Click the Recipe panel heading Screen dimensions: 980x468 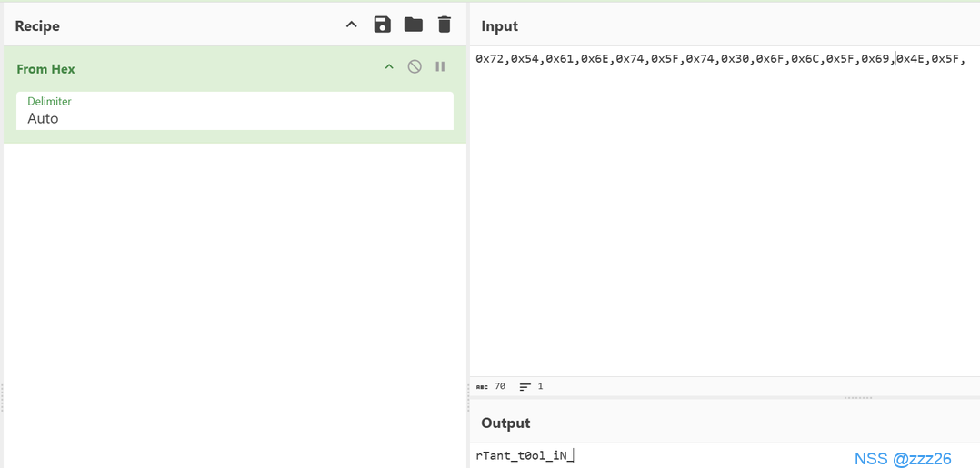coord(37,25)
